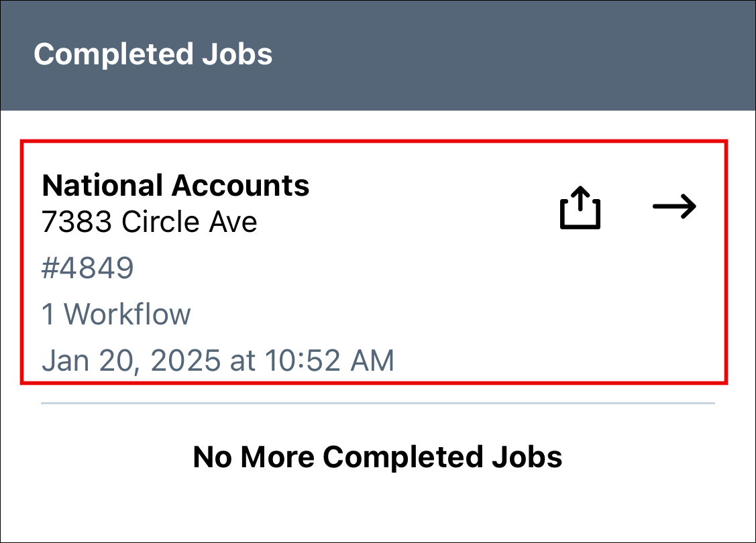
Task: Click the Completed Jobs header title
Action: pos(153,54)
